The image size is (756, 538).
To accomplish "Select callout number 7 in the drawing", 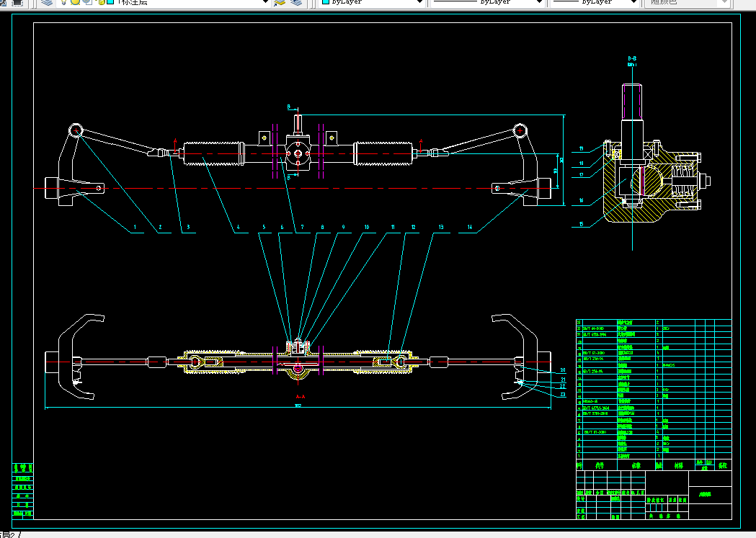I will (x=302, y=228).
